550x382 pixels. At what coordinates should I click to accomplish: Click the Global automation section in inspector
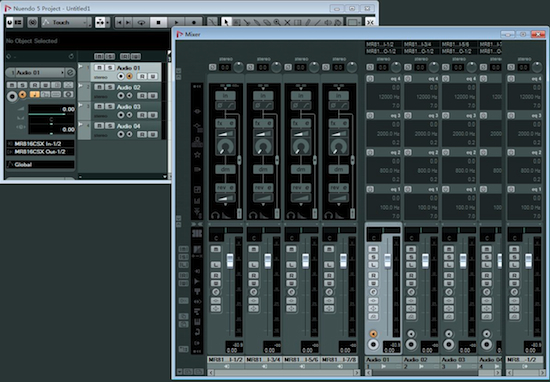coord(41,165)
